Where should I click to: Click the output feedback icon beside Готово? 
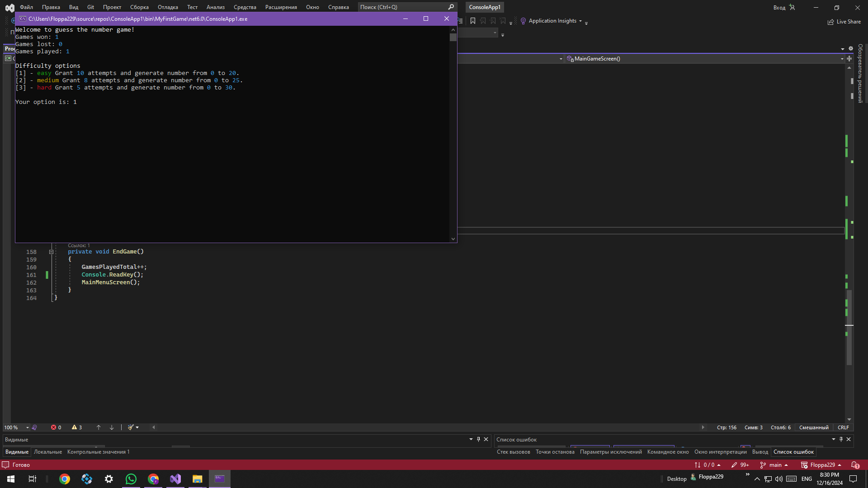(x=5, y=465)
